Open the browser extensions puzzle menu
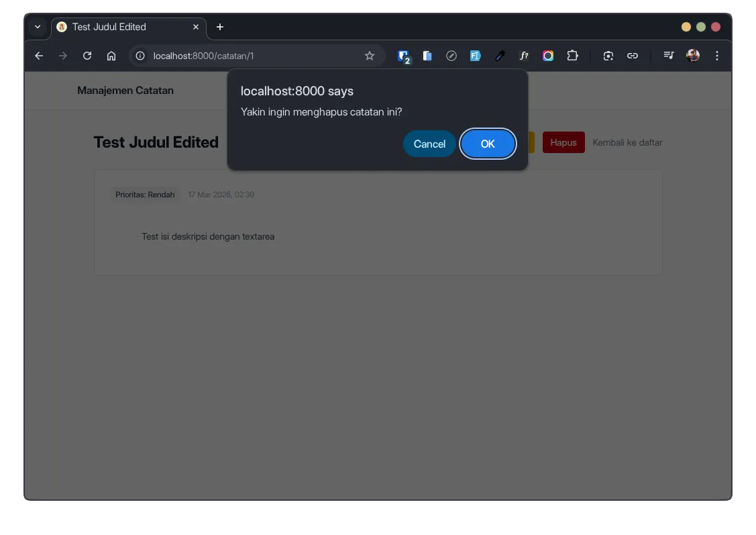 (x=572, y=56)
